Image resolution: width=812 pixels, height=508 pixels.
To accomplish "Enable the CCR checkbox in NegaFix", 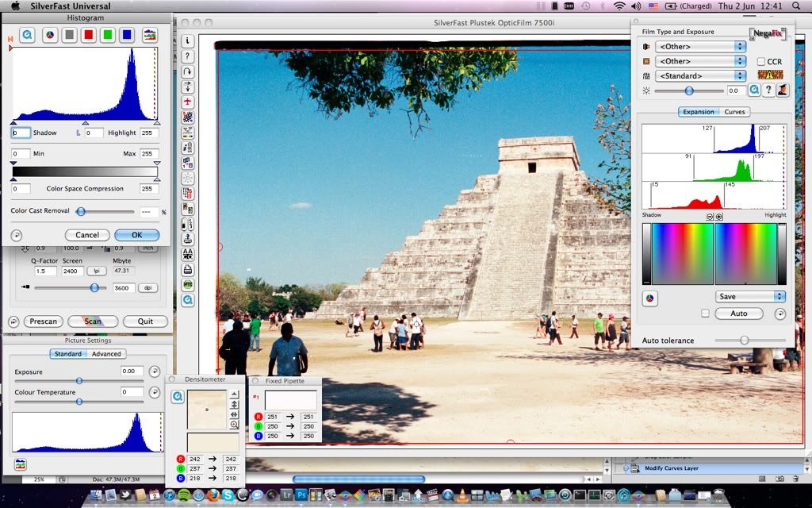I will pos(760,61).
